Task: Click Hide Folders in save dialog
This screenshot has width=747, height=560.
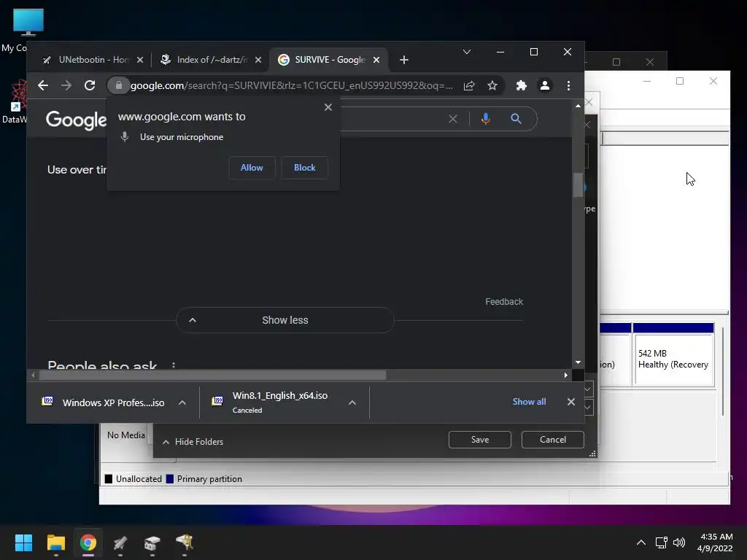Action: pos(193,442)
